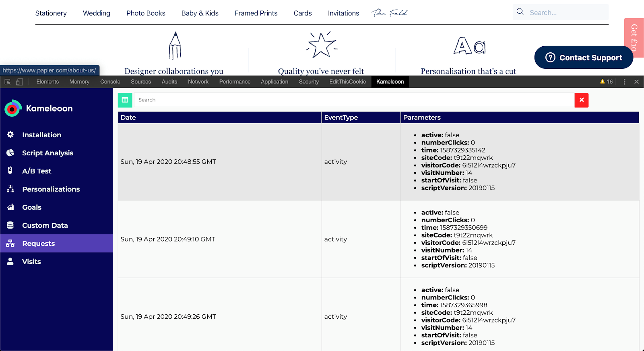644x351 pixels.
Task: Open Photo Books nav link
Action: point(146,13)
